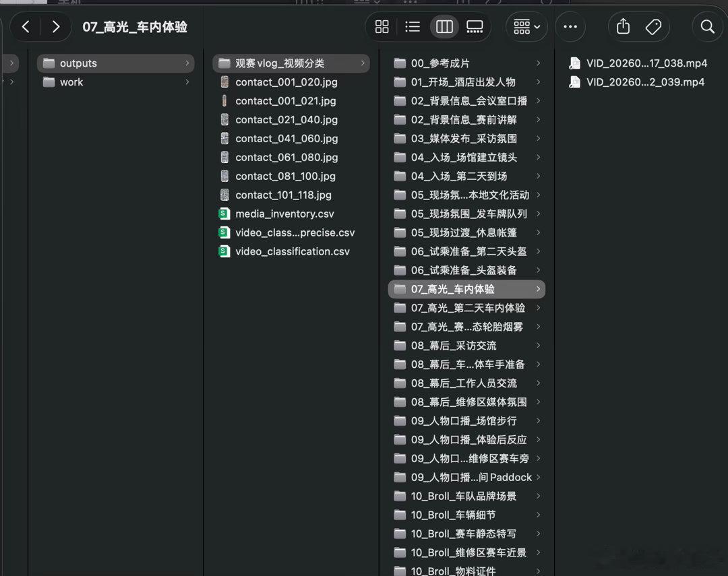728x576 pixels.
Task: Click the contact_101_118.jpg image icon
Action: tap(224, 195)
